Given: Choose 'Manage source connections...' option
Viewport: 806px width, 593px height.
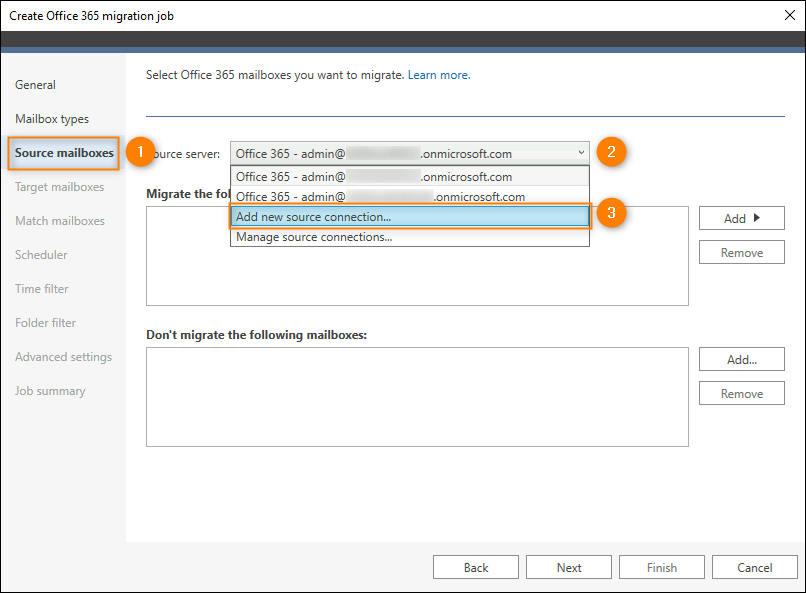Looking at the screenshot, I should [410, 237].
